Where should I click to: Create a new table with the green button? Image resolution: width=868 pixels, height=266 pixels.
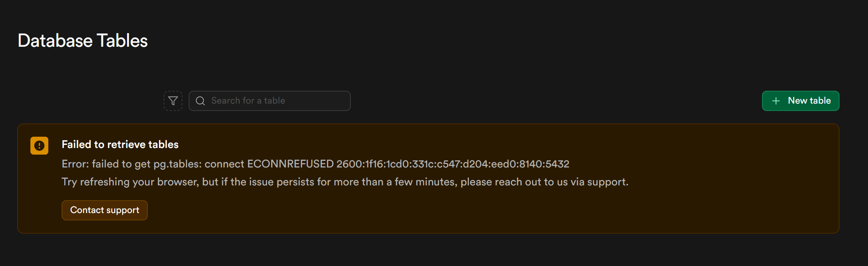click(x=800, y=101)
